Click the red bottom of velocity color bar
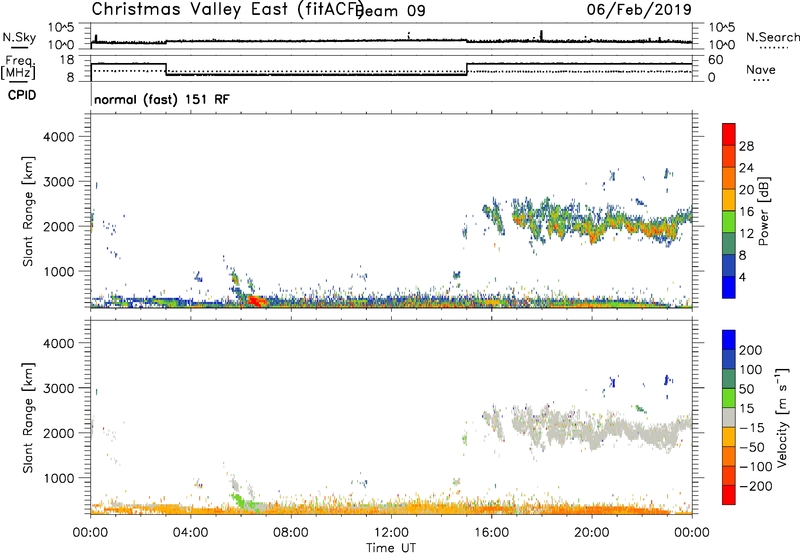Image resolution: width=800 pixels, height=554 pixels. click(729, 495)
